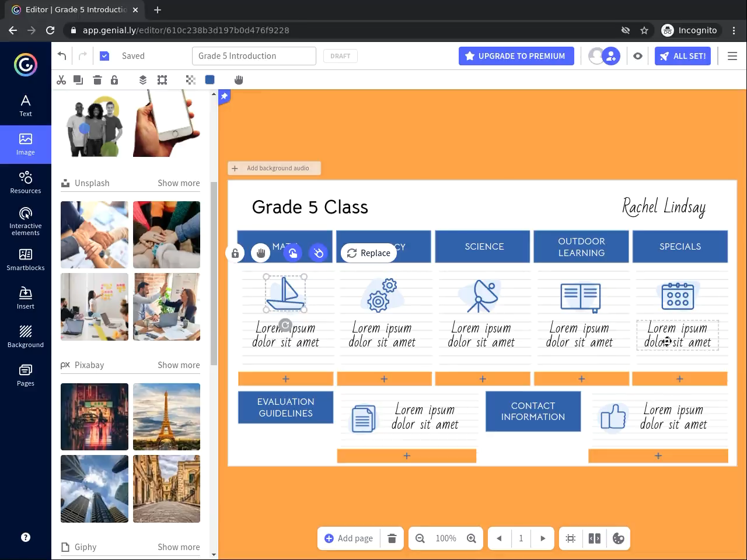The image size is (747, 560).
Task: Click the ALL SET! publish button
Action: [682, 56]
